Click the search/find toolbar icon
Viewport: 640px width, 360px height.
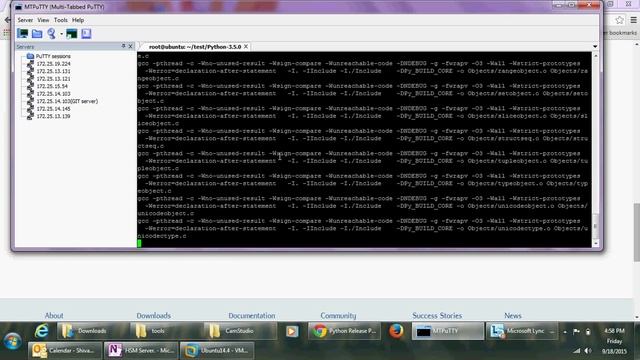(51, 33)
